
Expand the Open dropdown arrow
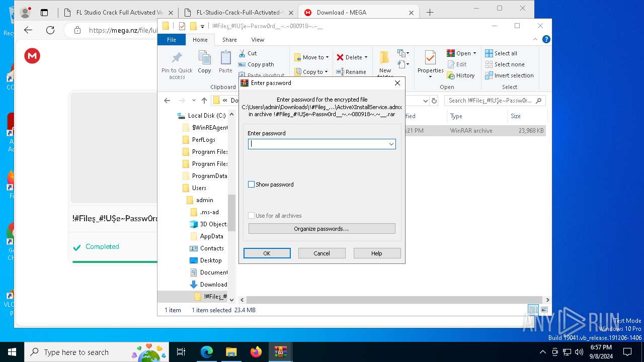(474, 53)
